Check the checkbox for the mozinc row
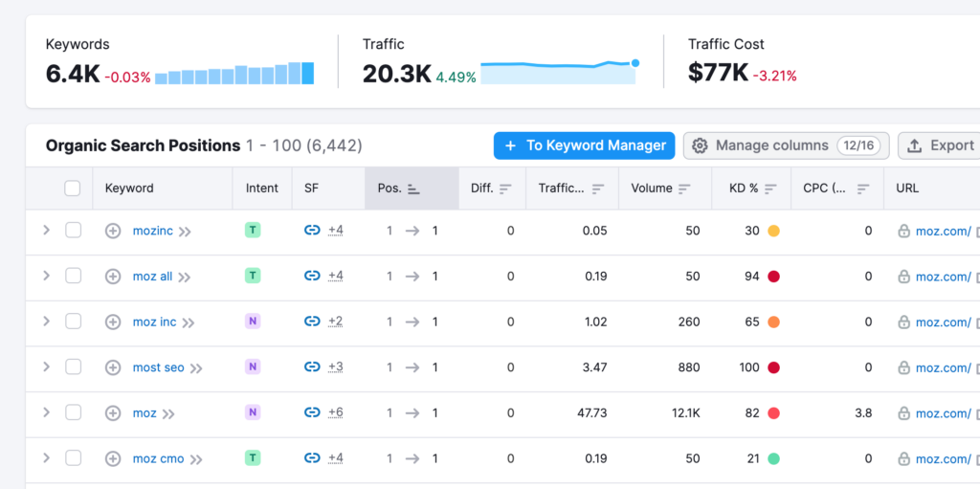This screenshot has height=489, width=980. pyautogui.click(x=73, y=231)
